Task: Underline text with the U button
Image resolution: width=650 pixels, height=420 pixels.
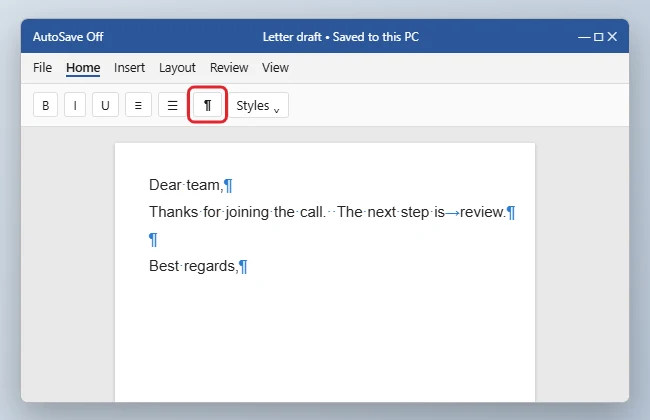Action: [105, 105]
